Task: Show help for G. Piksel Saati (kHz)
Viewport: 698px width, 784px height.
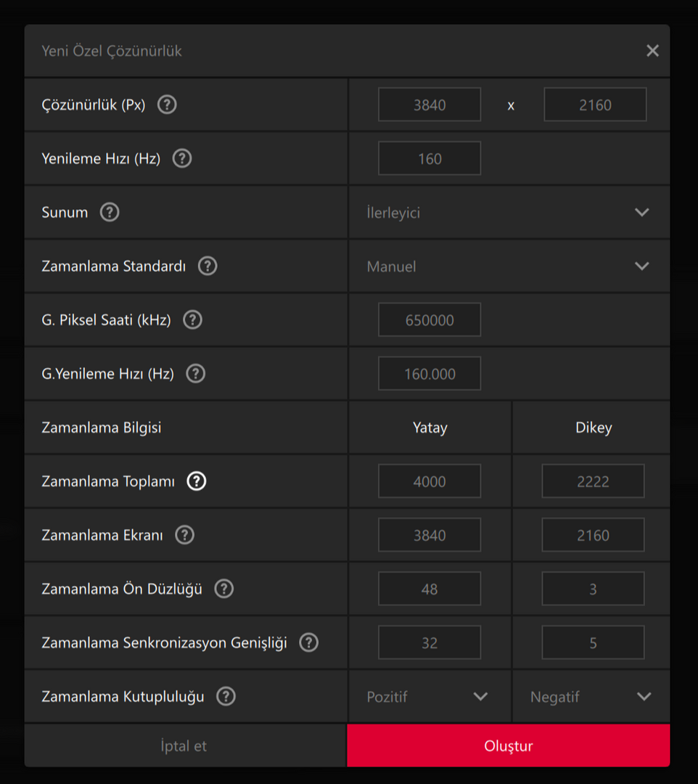Action: tap(192, 319)
